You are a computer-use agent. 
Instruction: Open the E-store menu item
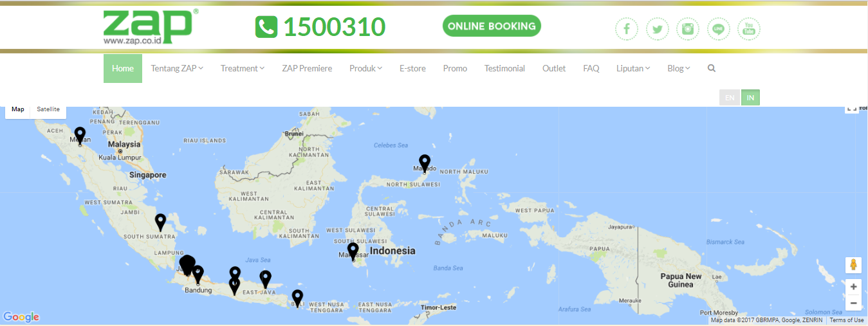(x=412, y=68)
